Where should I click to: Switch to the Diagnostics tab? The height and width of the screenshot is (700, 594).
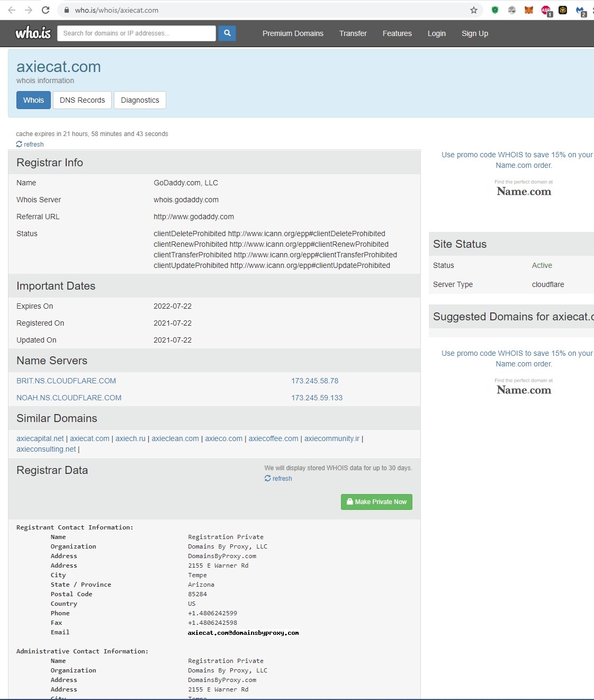(140, 100)
